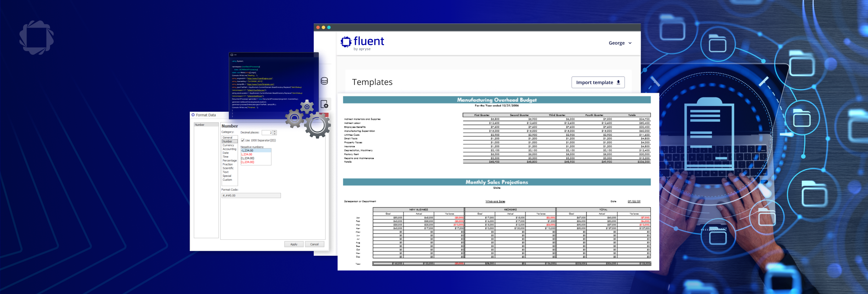Open the George user menu

coord(620,43)
